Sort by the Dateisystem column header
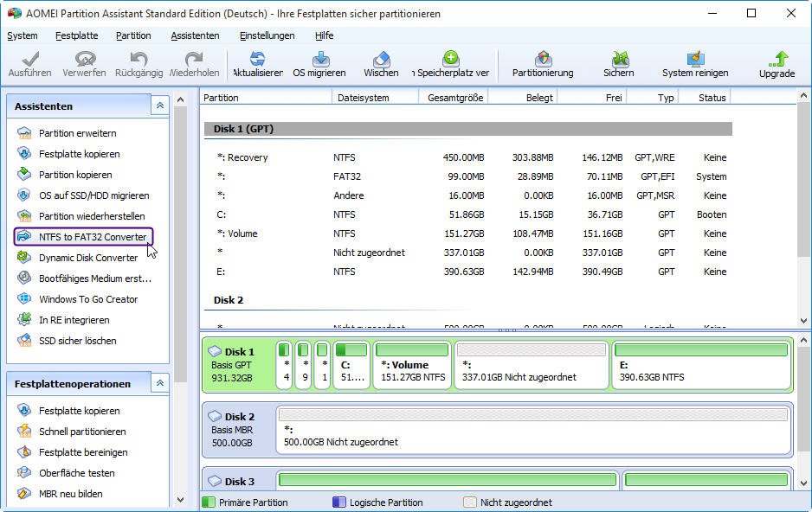The height and width of the screenshot is (512, 812). point(375,98)
